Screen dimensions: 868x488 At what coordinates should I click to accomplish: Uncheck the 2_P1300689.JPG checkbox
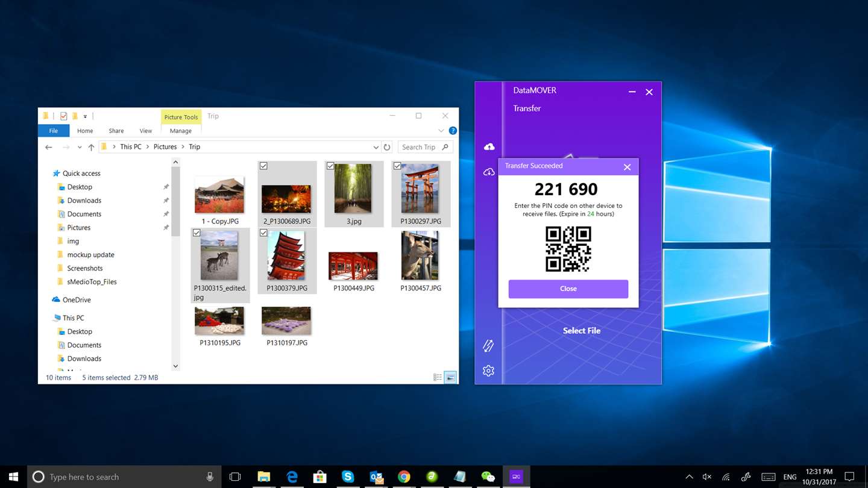[x=263, y=166]
